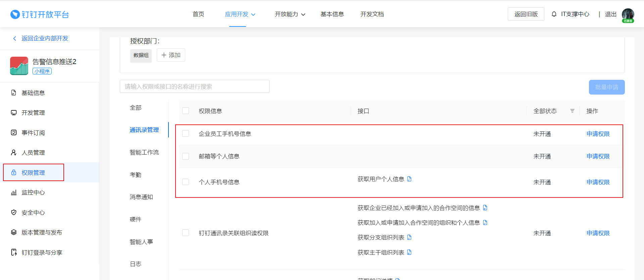Click the 监控中心 chart icon

pos(14,192)
